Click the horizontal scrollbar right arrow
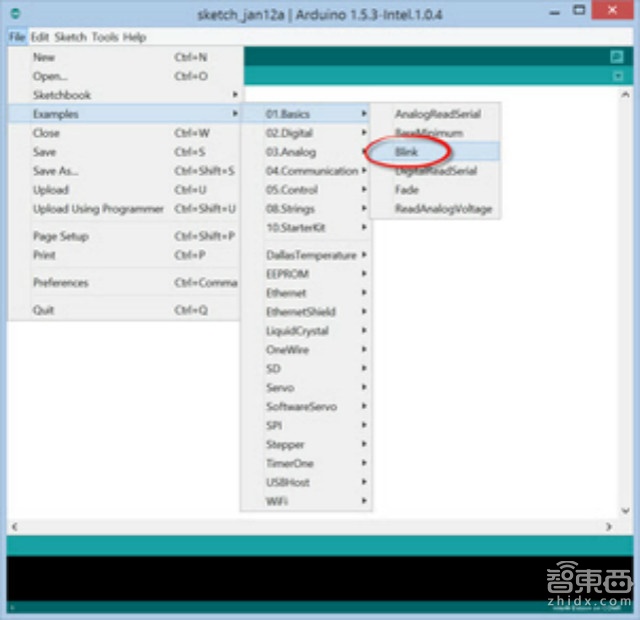This screenshot has width=640, height=620. click(609, 526)
